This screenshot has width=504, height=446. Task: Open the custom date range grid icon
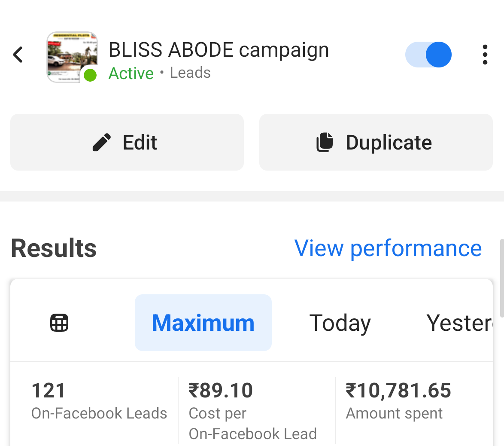tap(59, 323)
